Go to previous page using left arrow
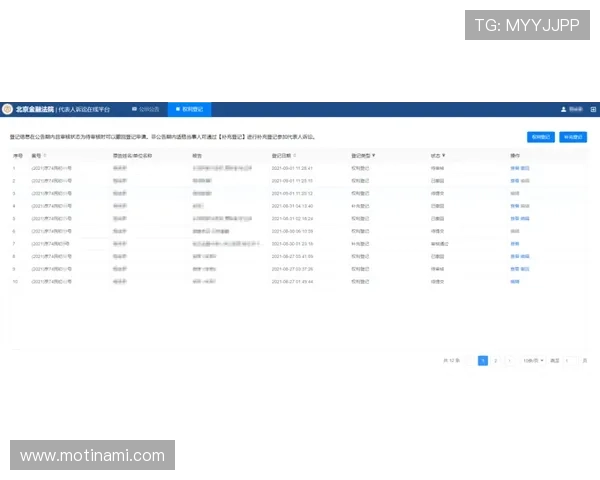The height and width of the screenshot is (480, 600). [470, 360]
